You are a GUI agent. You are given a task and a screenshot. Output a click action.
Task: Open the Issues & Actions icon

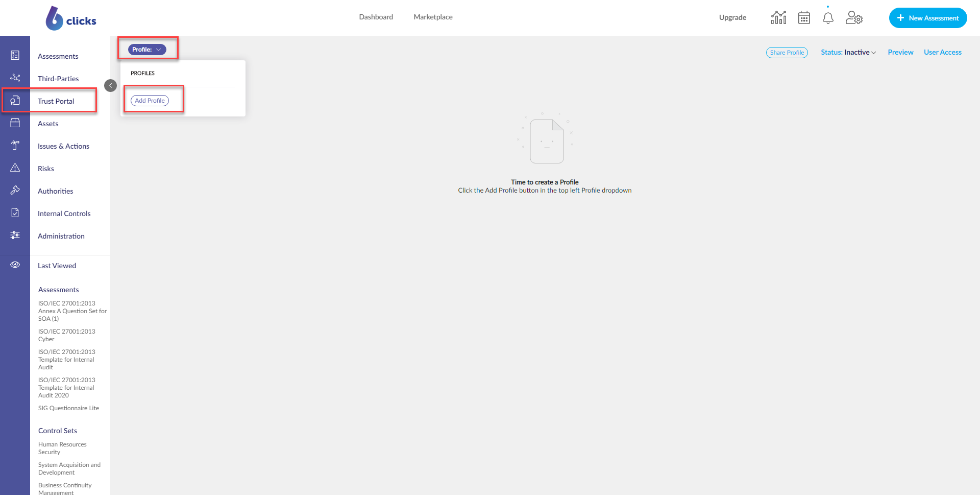pos(15,145)
